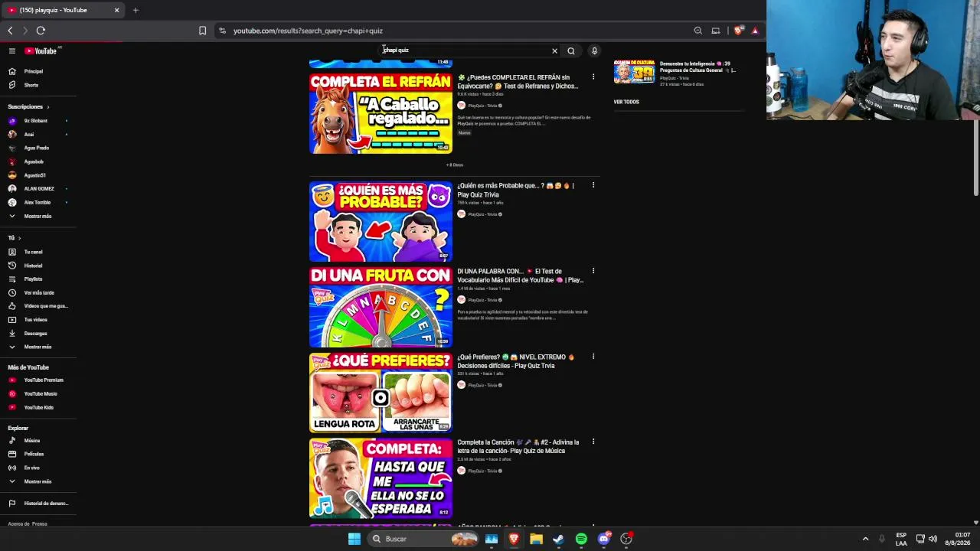Open Descargas in the sidebar
Image resolution: width=980 pixels, height=551 pixels.
pyautogui.click(x=35, y=334)
